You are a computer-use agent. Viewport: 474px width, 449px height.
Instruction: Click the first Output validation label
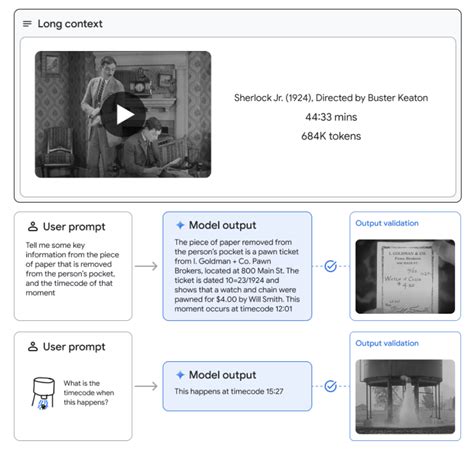387,223
